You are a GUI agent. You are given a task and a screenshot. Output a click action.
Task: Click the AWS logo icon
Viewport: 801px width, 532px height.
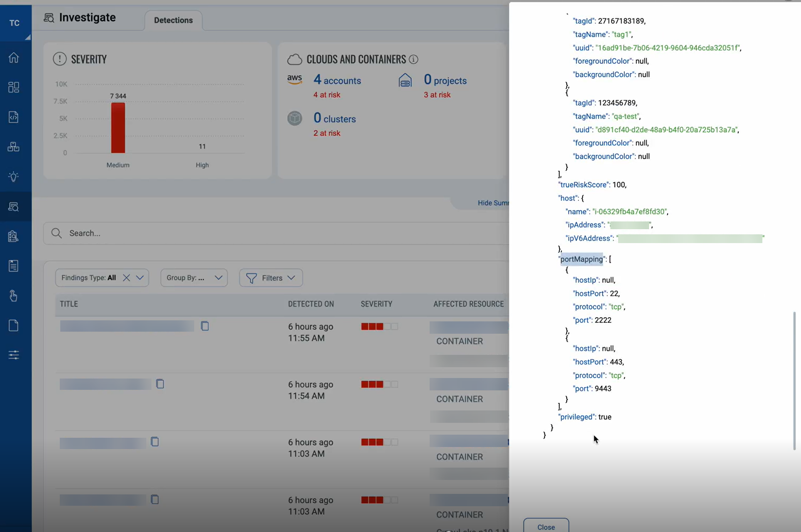click(x=295, y=79)
